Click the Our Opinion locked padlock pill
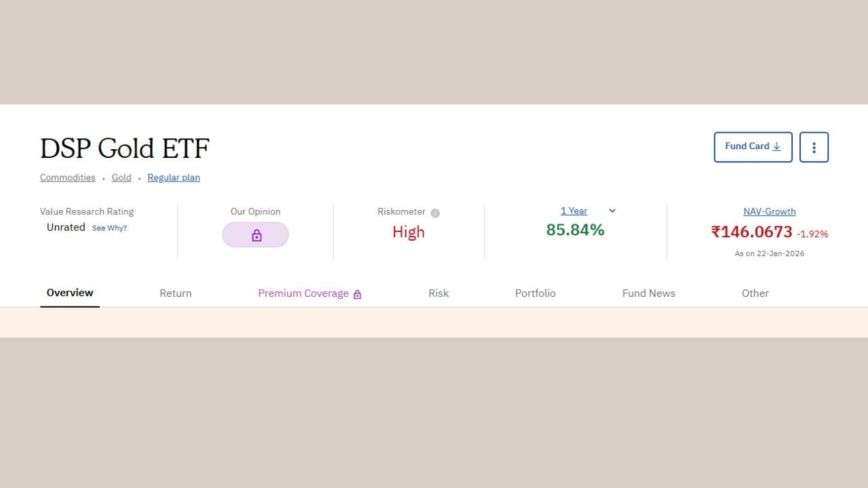This screenshot has width=868, height=488. click(x=255, y=235)
